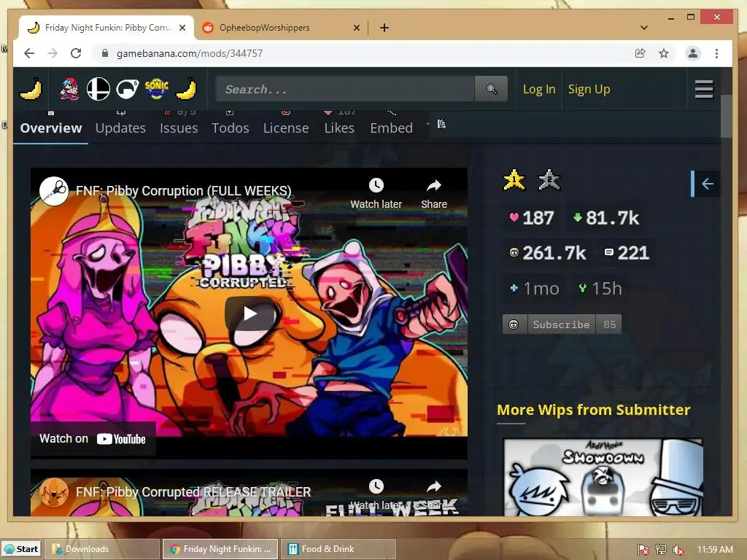Open a new browser tab

point(384,28)
